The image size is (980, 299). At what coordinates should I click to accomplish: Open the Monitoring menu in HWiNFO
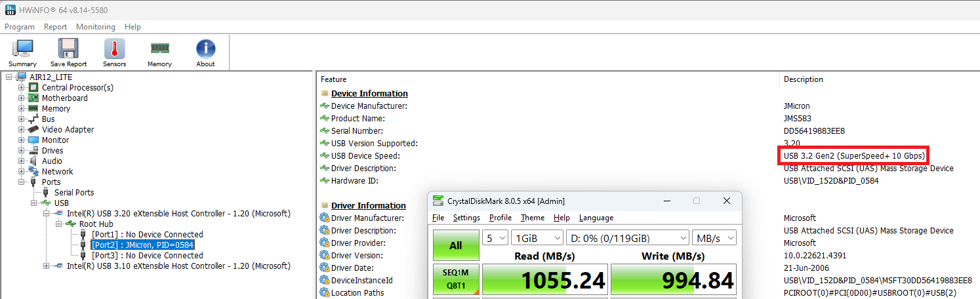[96, 27]
